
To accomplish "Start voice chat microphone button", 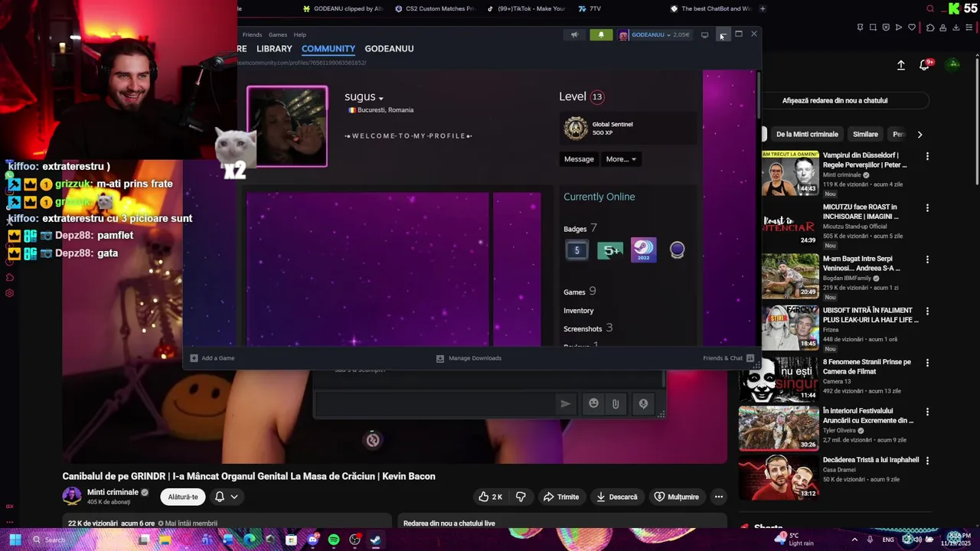I will point(643,403).
